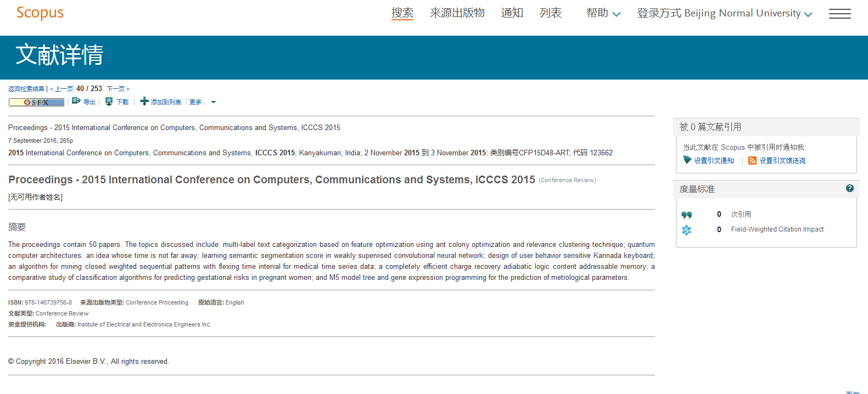Click the 'Conference Proceeding' source type value
868x394 pixels.
[x=157, y=303]
